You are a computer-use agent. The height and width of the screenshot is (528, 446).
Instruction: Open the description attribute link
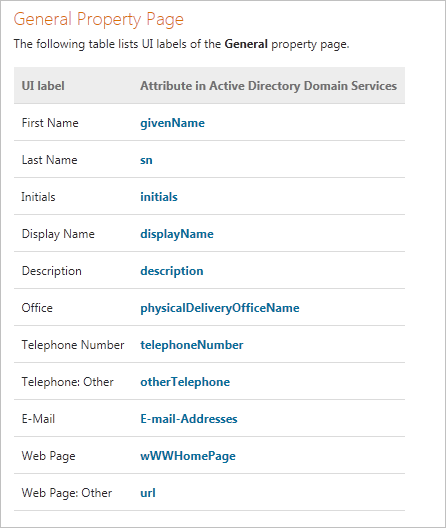[172, 271]
